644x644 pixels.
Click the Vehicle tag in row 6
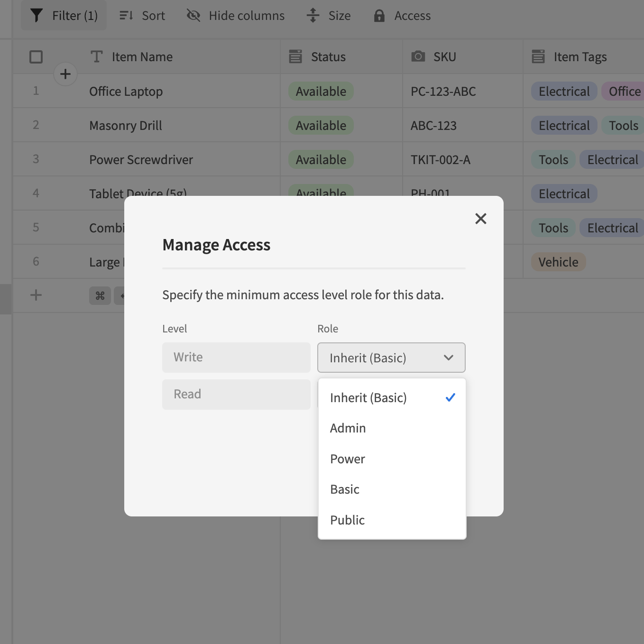coord(558,262)
